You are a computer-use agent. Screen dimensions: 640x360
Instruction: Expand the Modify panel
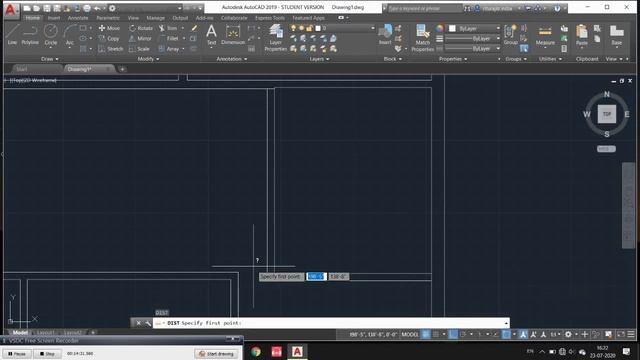click(x=148, y=59)
